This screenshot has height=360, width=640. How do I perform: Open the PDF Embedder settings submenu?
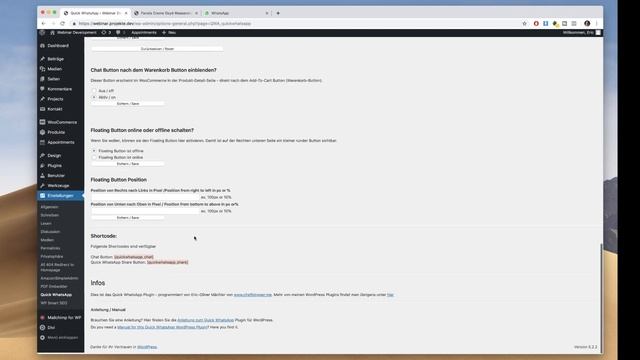coord(54,286)
